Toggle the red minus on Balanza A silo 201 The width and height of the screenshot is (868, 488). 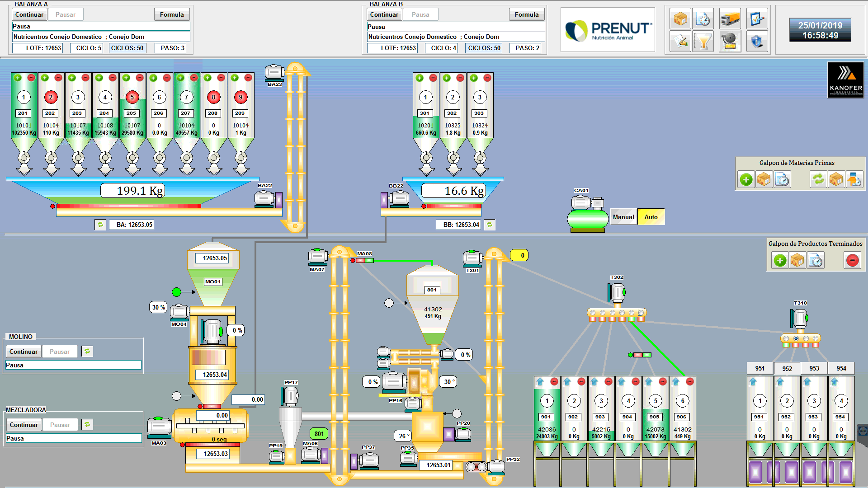[31, 78]
